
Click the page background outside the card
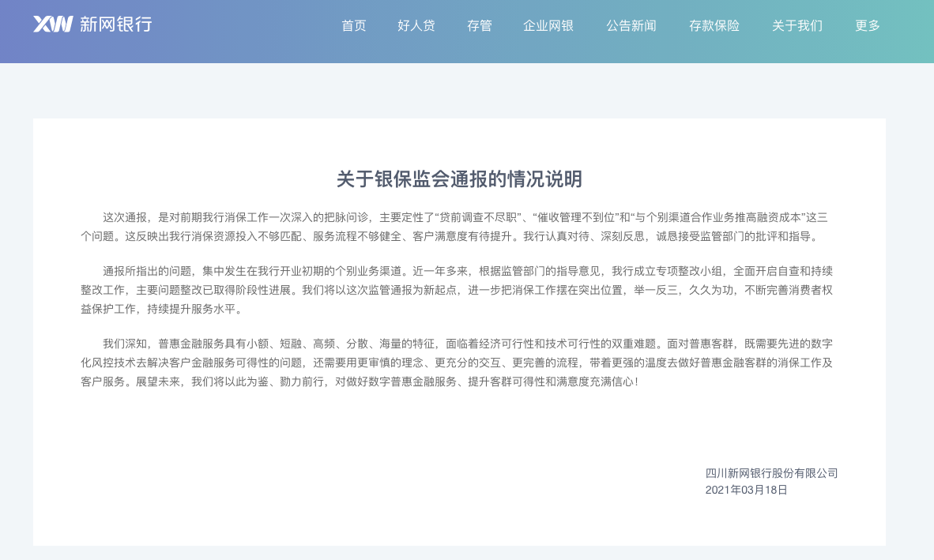point(16,316)
